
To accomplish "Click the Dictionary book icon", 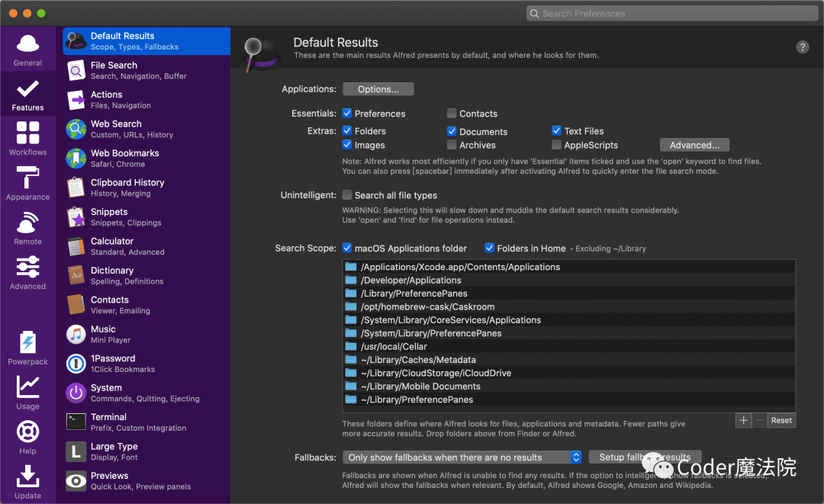I will point(76,275).
